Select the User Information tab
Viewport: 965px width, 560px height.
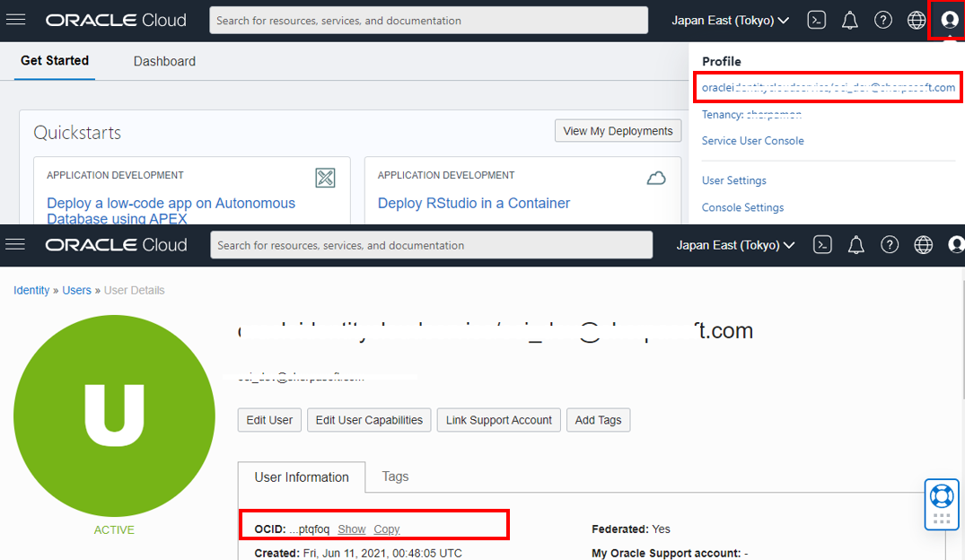coord(302,477)
